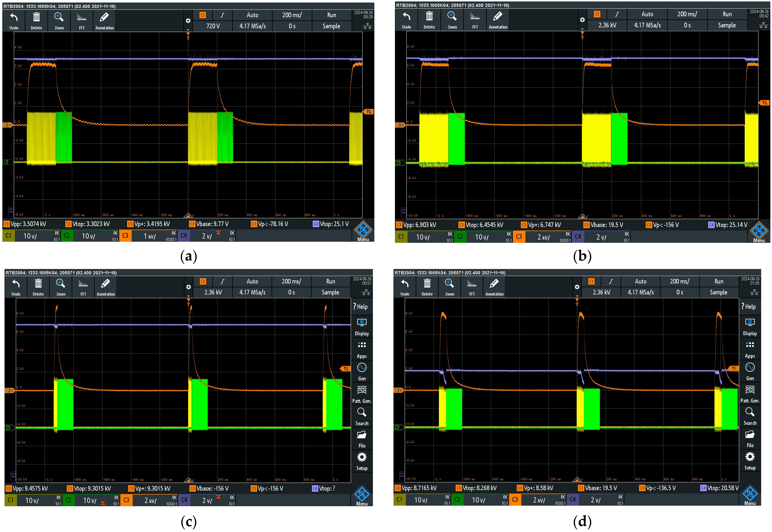This screenshot has width=772, height=532.
Task: Open the 200 ms/ timebase setting in panel (a)
Action: click(292, 15)
